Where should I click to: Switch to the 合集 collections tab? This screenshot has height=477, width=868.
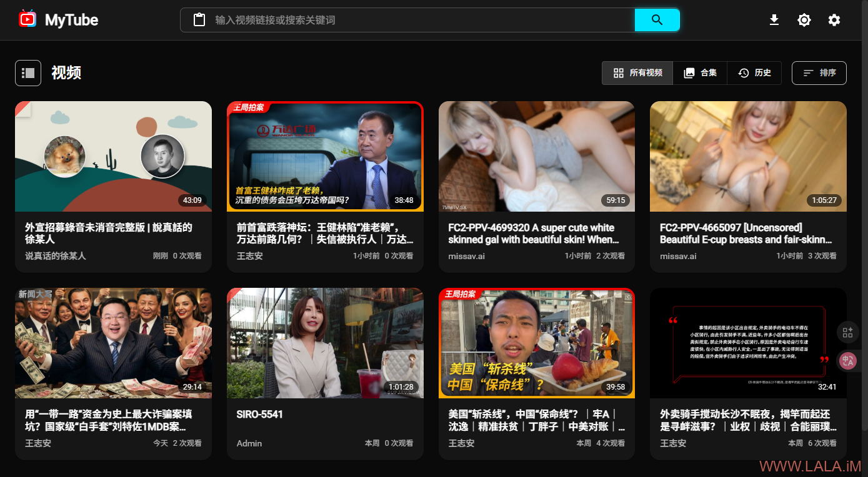pyautogui.click(x=700, y=73)
